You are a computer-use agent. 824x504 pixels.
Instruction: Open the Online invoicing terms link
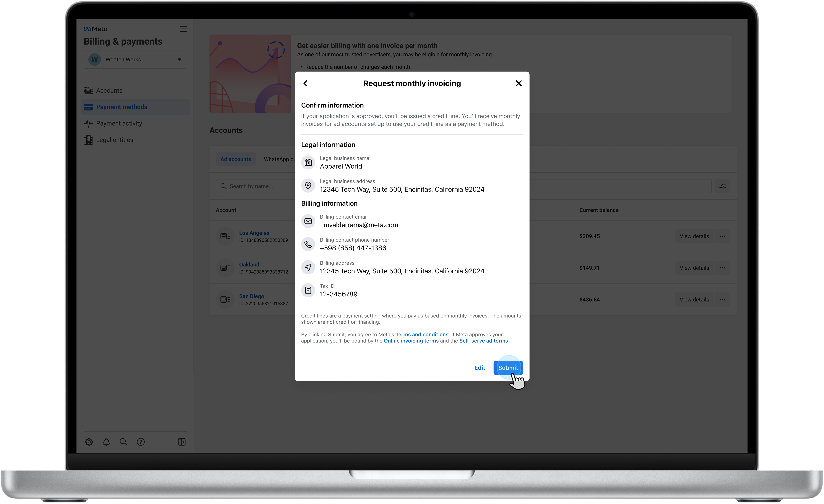pyautogui.click(x=411, y=341)
